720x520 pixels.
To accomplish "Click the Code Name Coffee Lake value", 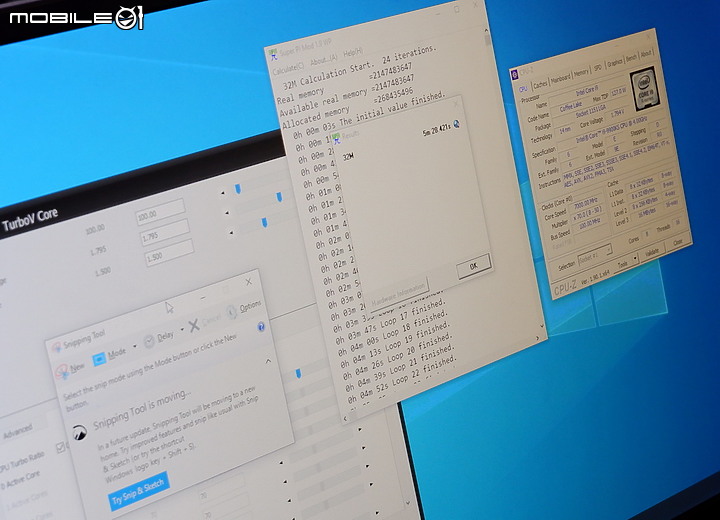I will 571,107.
